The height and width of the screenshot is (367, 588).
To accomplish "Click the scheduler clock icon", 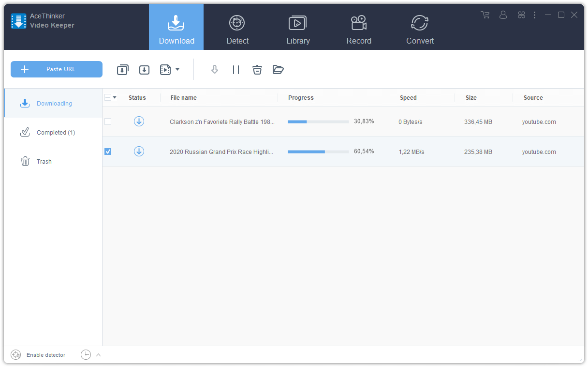I will pyautogui.click(x=86, y=355).
